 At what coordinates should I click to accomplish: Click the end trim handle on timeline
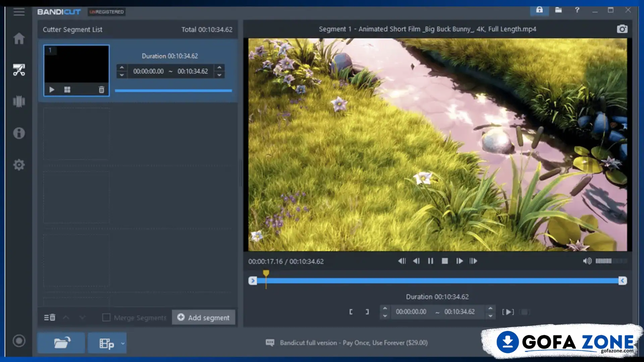click(623, 281)
